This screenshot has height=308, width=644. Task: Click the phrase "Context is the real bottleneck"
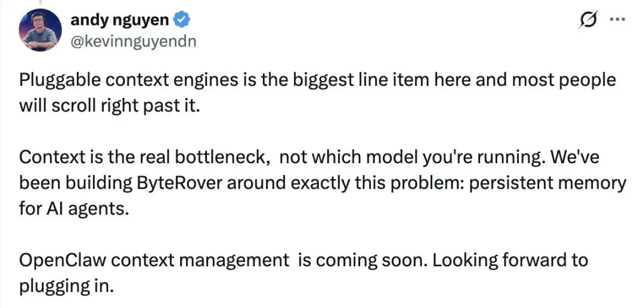tap(144, 157)
